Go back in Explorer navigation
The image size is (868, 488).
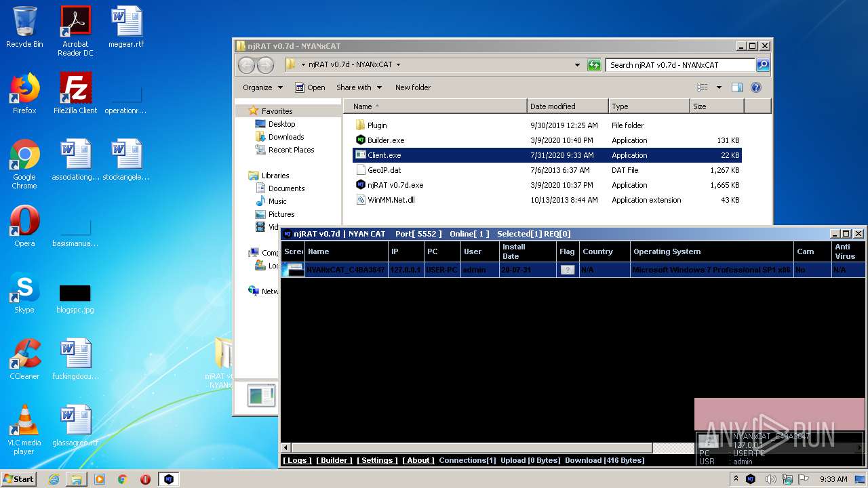click(246, 65)
